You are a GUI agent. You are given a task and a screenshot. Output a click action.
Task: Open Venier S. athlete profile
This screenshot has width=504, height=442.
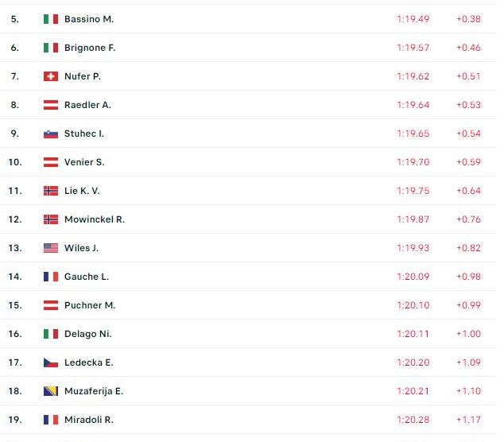tap(84, 162)
